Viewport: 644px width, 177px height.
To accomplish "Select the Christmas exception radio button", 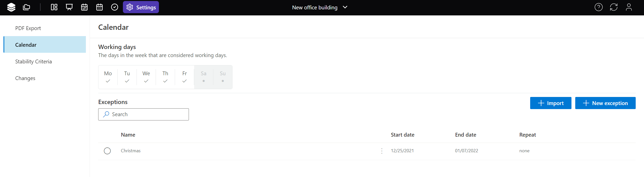I will [x=107, y=151].
